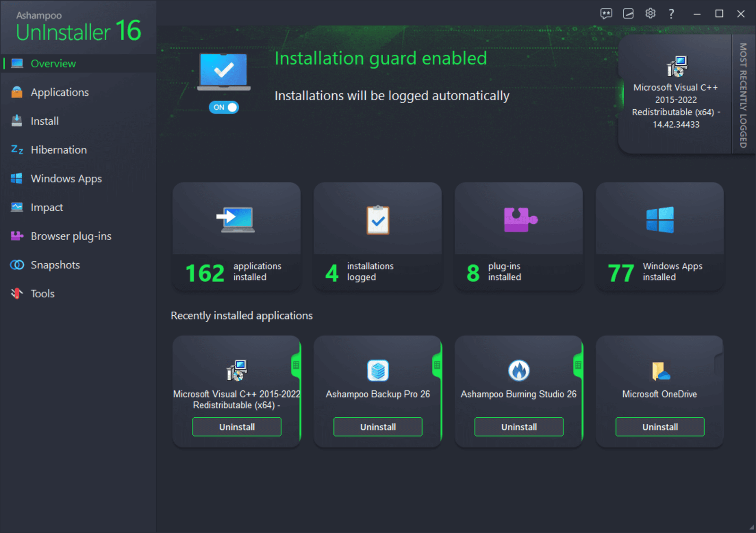
Task: Open the Tools section
Action: 43,293
